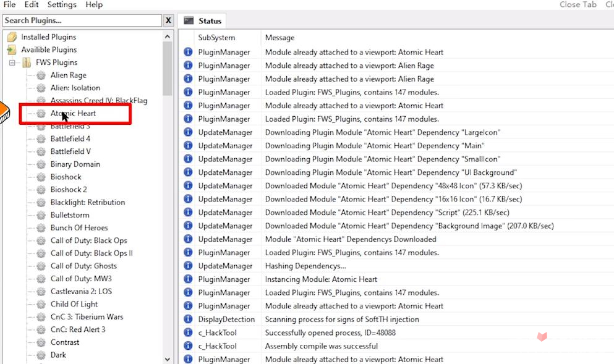Clear the plugin search with X button
Screen dimensions: 614x364
[x=168, y=20]
